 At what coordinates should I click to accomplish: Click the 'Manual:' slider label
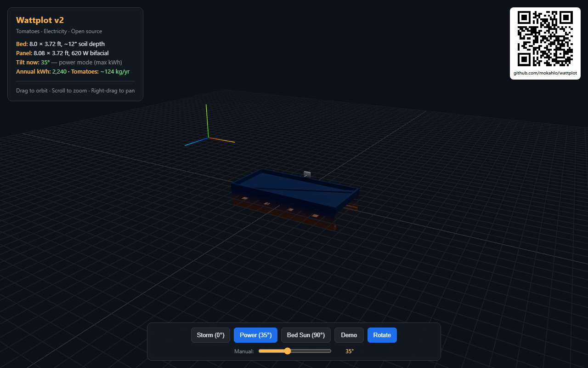point(244,351)
